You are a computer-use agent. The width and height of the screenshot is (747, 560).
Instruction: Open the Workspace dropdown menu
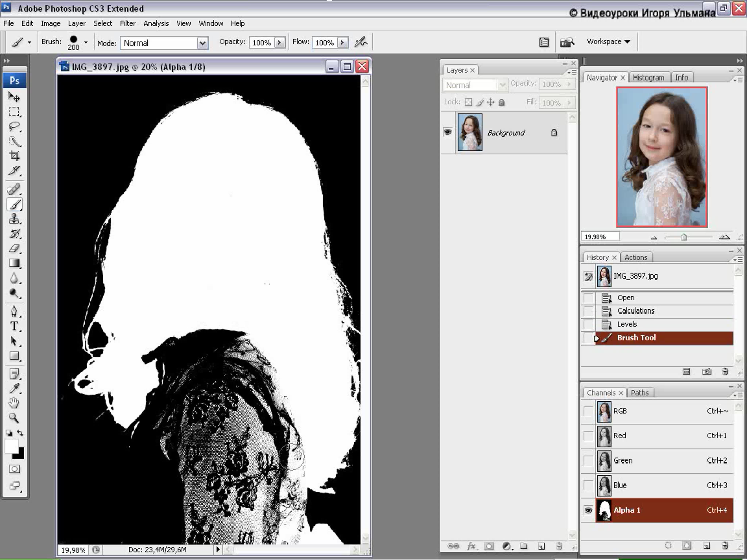pos(608,42)
